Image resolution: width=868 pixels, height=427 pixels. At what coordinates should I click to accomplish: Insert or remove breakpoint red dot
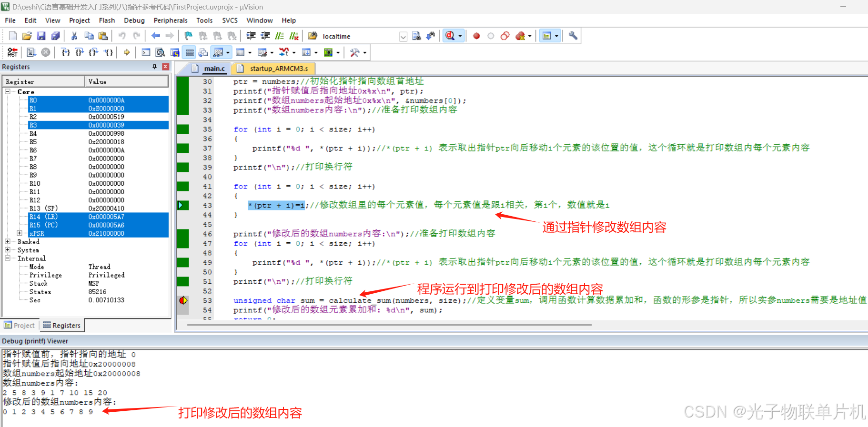[x=476, y=36]
